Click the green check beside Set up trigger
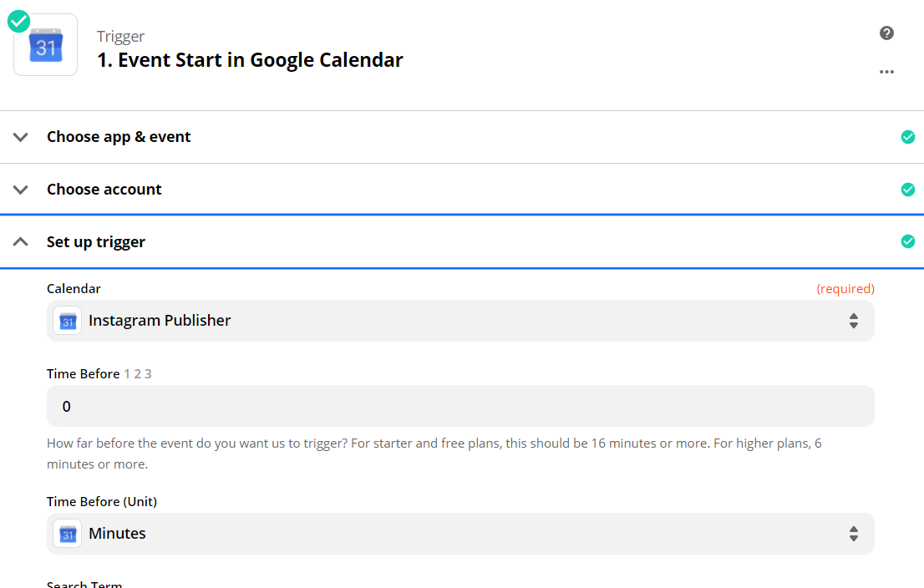 coord(908,242)
